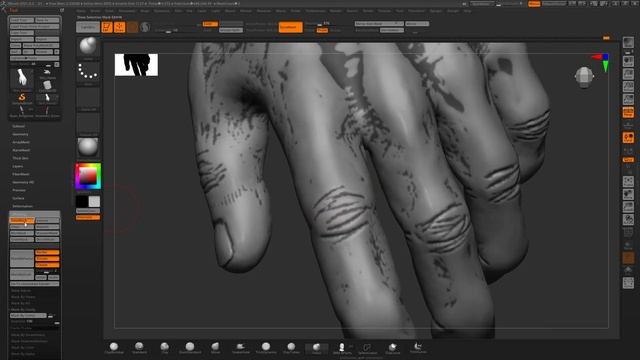Toggle Draw mode button

(120, 27)
